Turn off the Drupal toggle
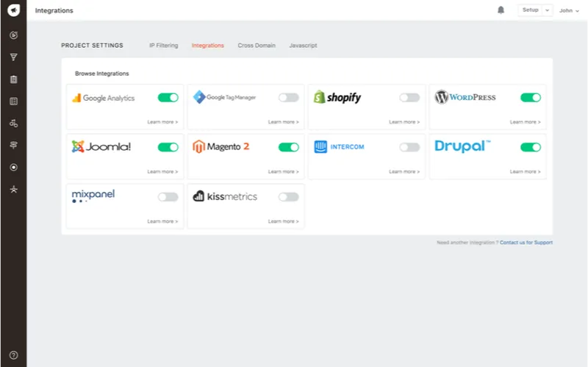 coord(531,147)
